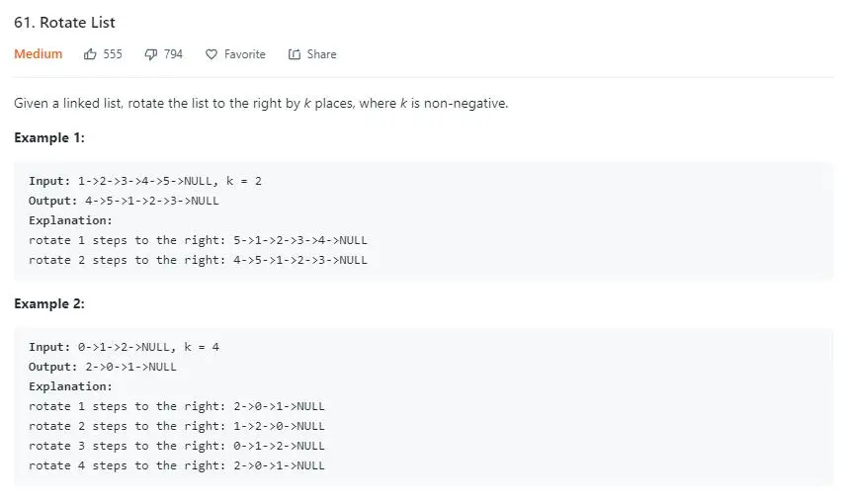Click the "rotate 4 steps" line in Example 2
Screen dimensions: 849x504
[x=177, y=465]
